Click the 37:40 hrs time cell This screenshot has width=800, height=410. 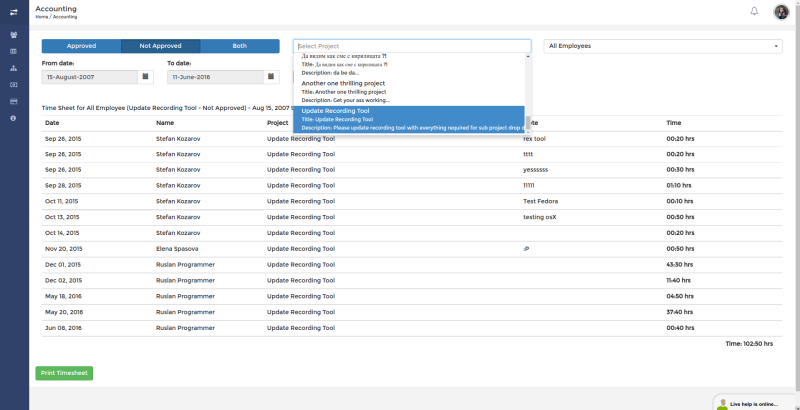(x=680, y=312)
